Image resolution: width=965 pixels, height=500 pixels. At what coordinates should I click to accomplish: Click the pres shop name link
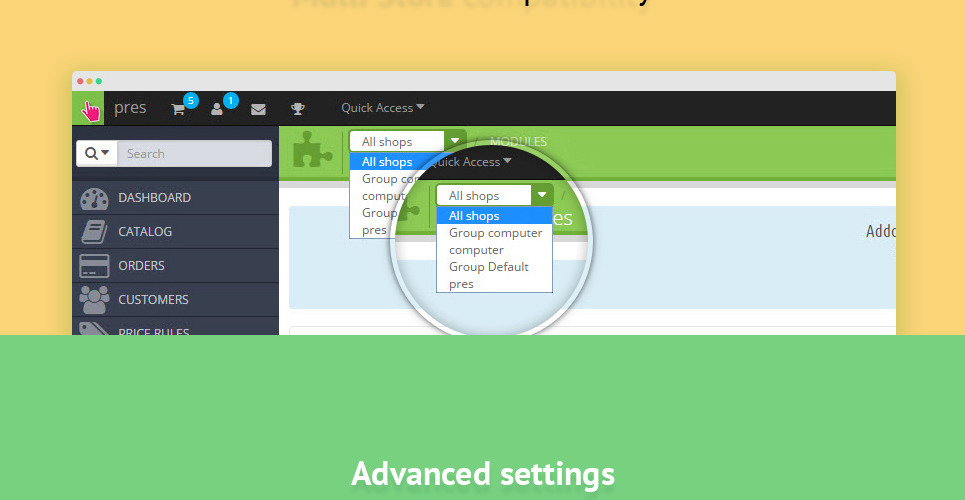coord(130,108)
